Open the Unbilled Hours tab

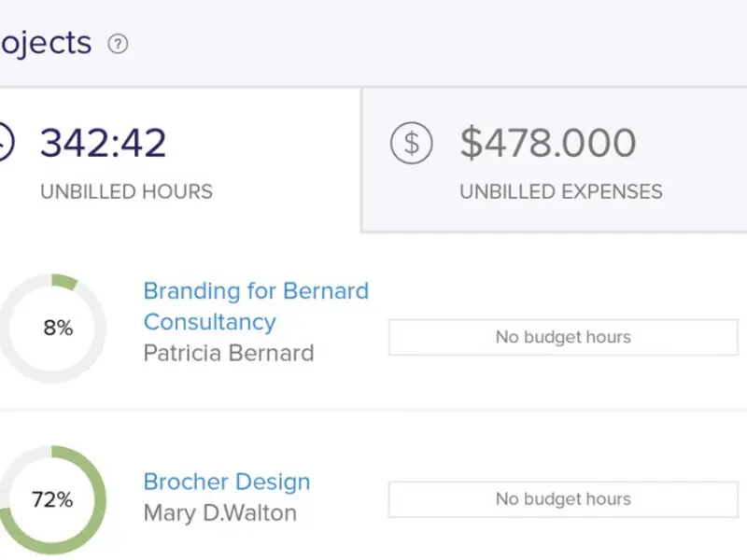tap(177, 161)
